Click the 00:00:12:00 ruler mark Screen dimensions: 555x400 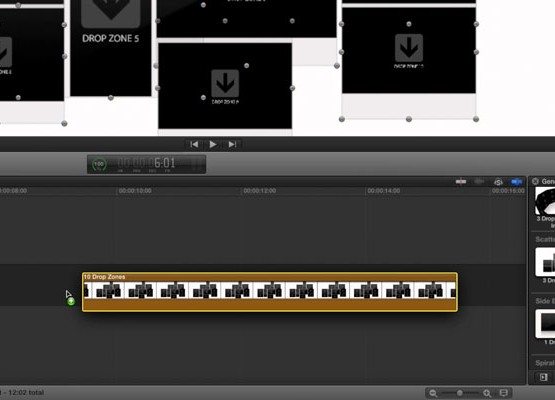point(259,191)
